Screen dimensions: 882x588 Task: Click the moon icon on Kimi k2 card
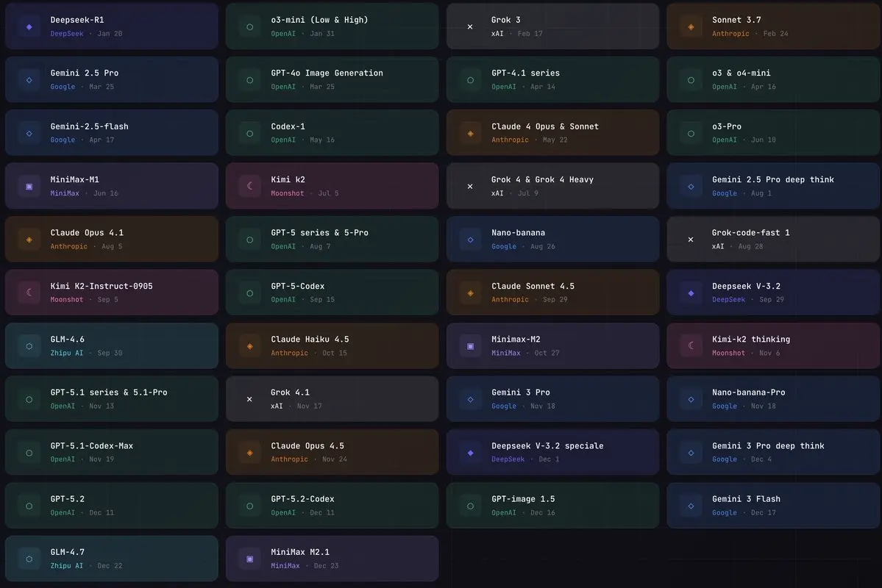(x=250, y=186)
